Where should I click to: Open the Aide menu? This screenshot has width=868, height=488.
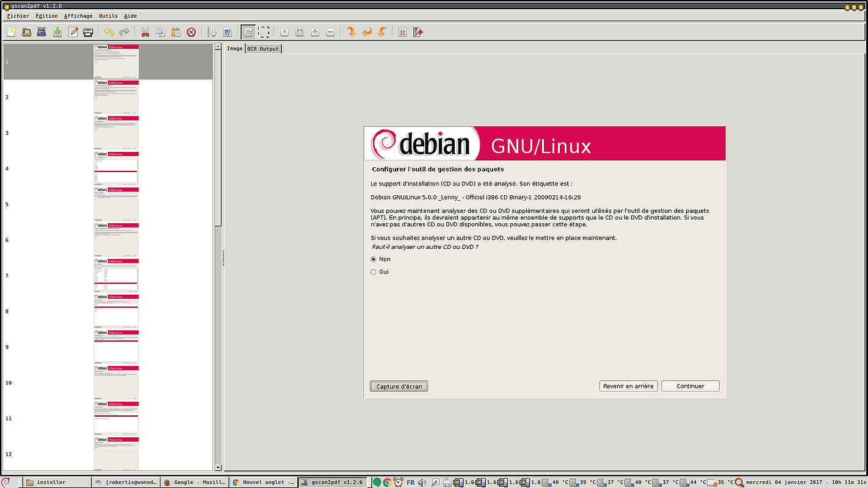[x=130, y=16]
